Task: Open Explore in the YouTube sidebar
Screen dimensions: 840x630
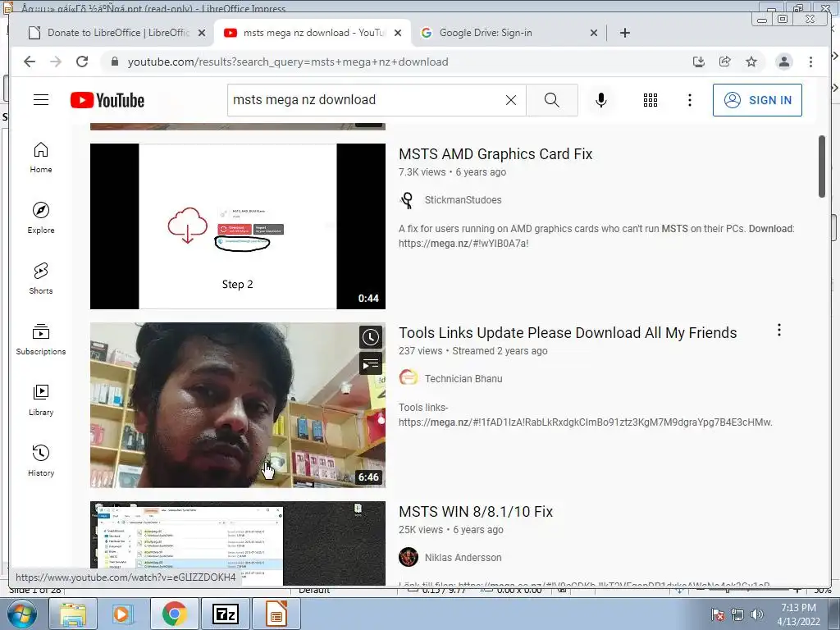Action: pos(41,218)
